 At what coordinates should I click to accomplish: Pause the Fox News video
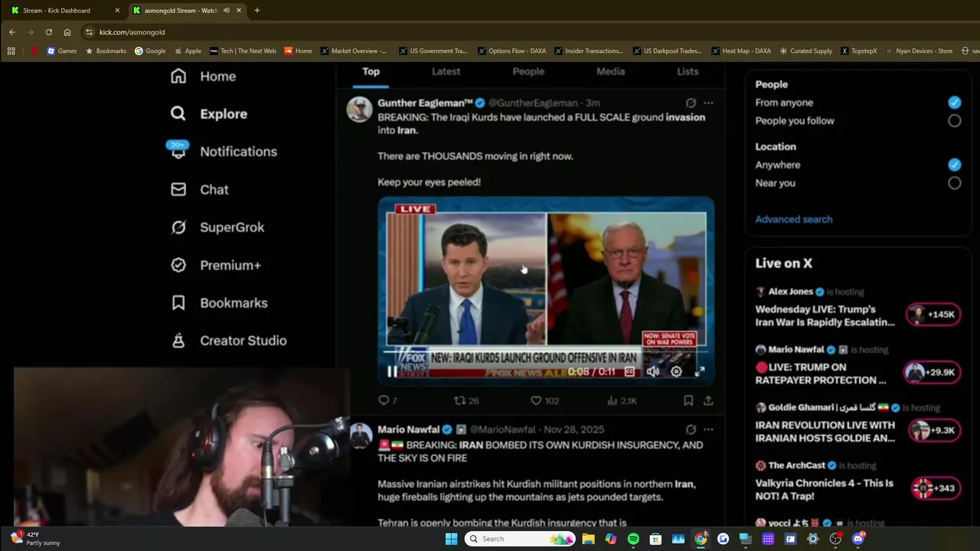pos(392,371)
